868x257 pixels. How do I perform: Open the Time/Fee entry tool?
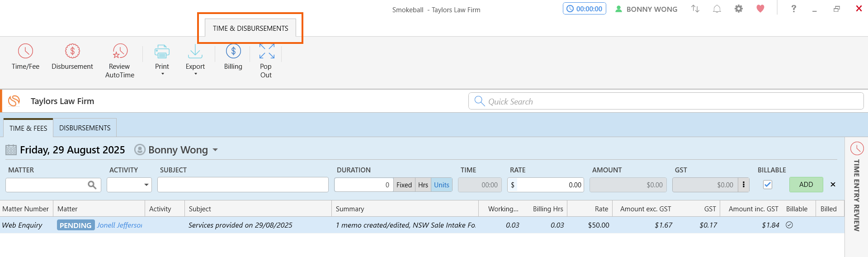point(25,57)
